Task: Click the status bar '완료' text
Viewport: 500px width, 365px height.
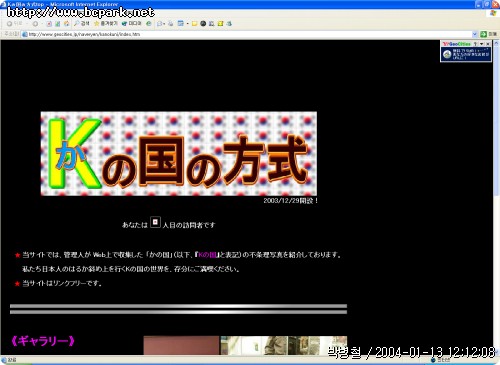Action: [x=12, y=360]
